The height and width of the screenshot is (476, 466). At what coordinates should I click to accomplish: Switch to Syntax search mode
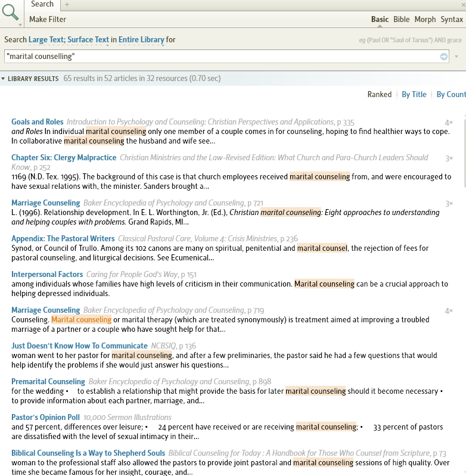click(x=452, y=20)
